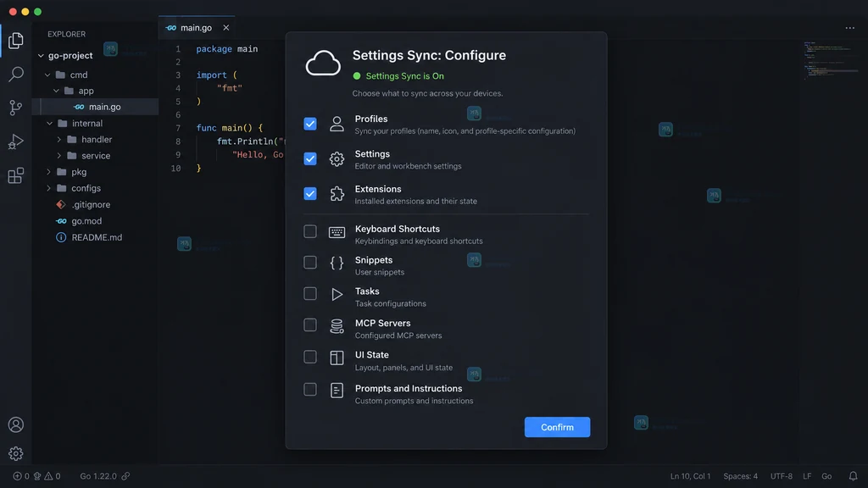Click the errors count icon in status bar
Screen dimensions: 868x488
click(17, 476)
